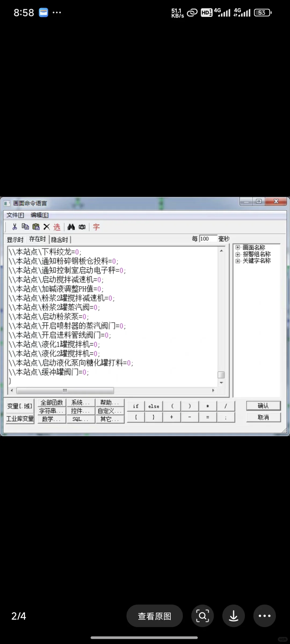Insert an else keyword
This screenshot has height=644, width=290.
pos(154,406)
